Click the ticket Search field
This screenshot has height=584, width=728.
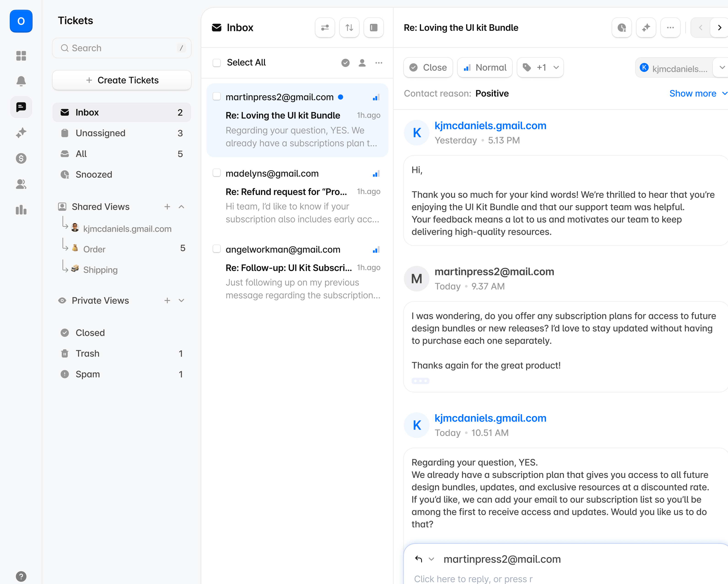coord(122,48)
